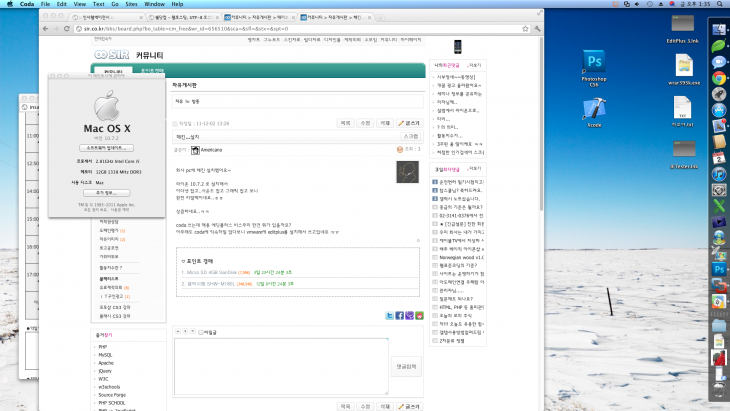Click the Time Machine icon in menu bar
Screen dimensions: 730x411
[x=649, y=4]
